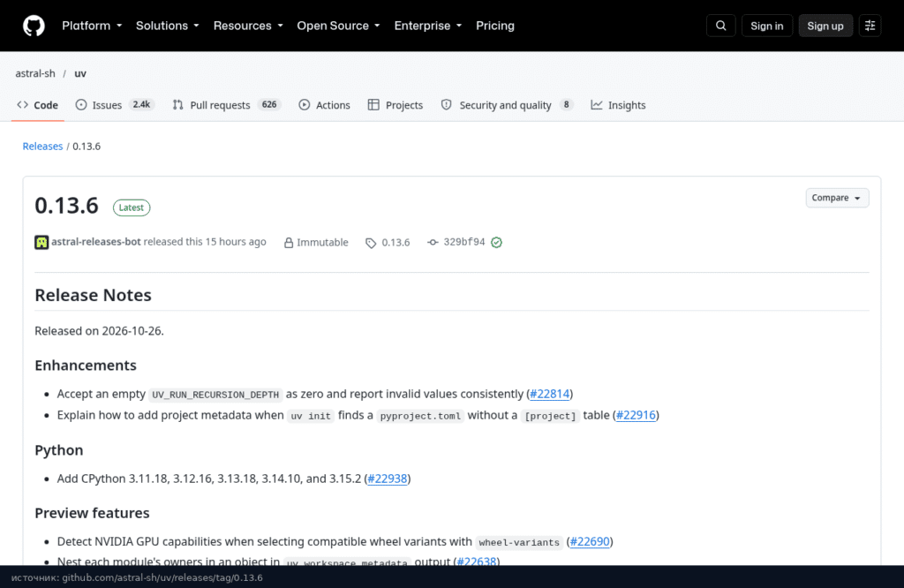This screenshot has width=904, height=588.
Task: Open the 0.13.6 tag link
Action: pyautogui.click(x=395, y=243)
